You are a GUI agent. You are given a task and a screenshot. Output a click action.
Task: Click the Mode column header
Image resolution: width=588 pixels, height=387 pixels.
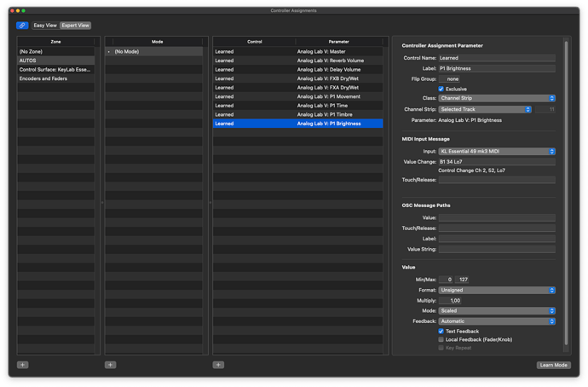[x=157, y=42]
